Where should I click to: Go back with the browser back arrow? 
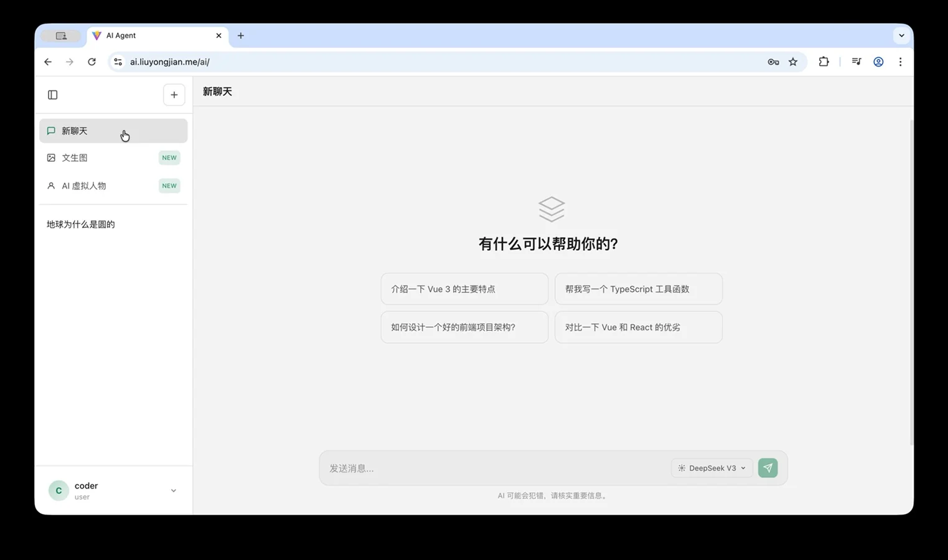pyautogui.click(x=48, y=62)
